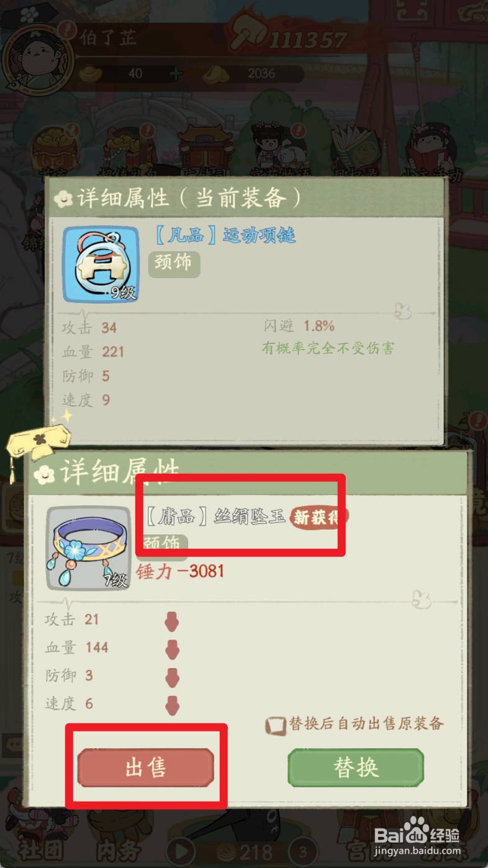Viewport: 488px width, 868px height.
Task: Tap the 新获得 badge
Action: [x=318, y=517]
